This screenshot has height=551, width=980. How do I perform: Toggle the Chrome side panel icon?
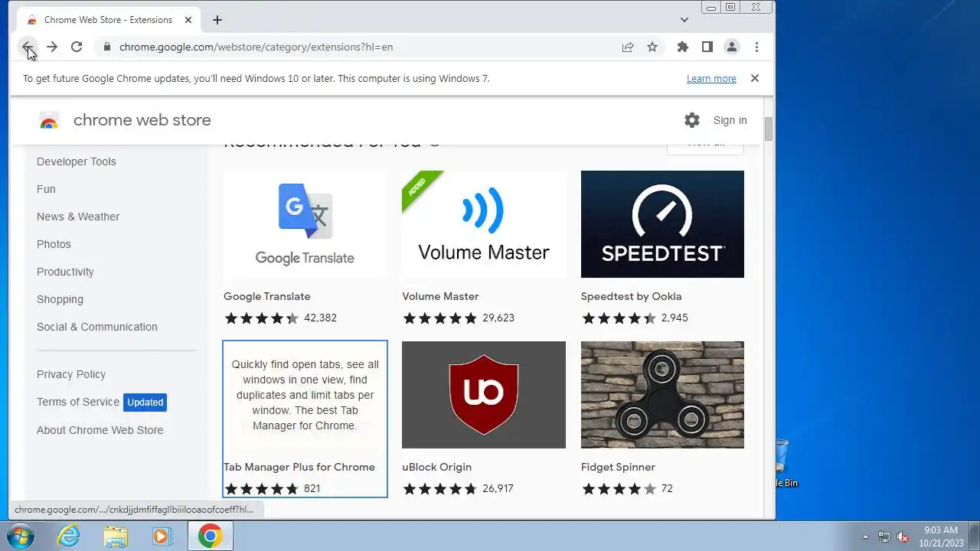coord(707,47)
